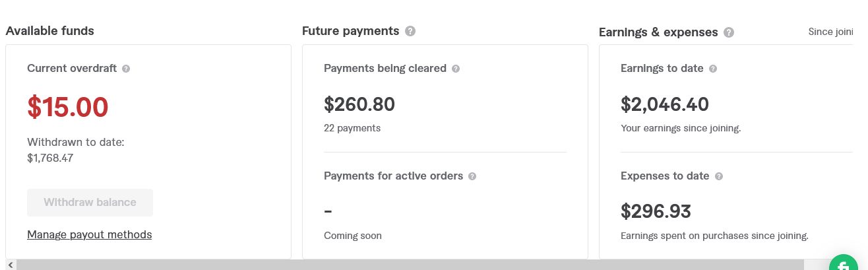Click the Earnings to date help icon

click(713, 69)
